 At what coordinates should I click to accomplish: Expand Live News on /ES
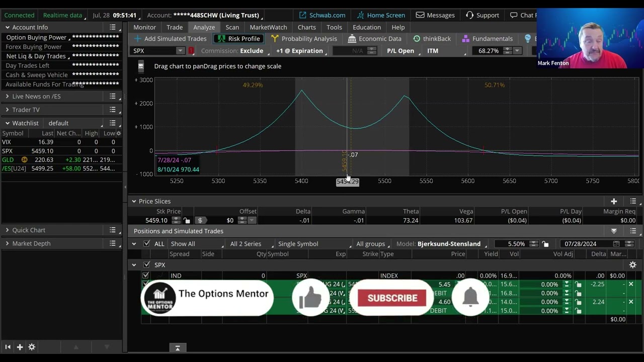pyautogui.click(x=7, y=96)
